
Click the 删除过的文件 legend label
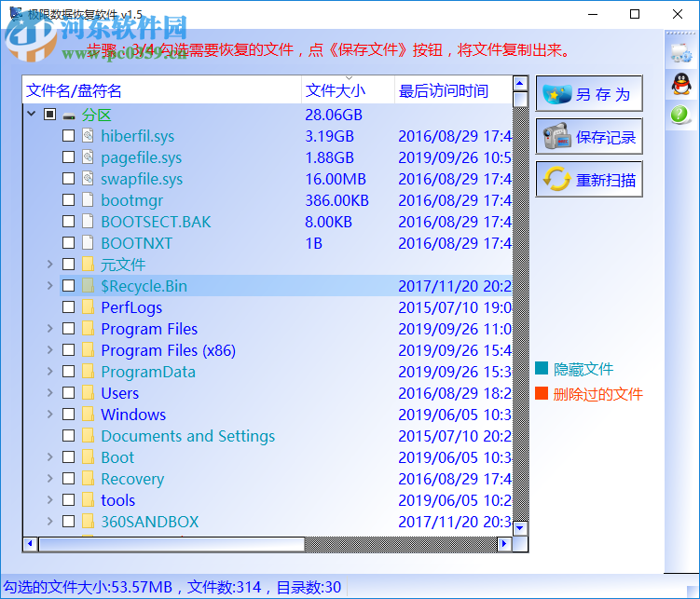click(x=597, y=394)
